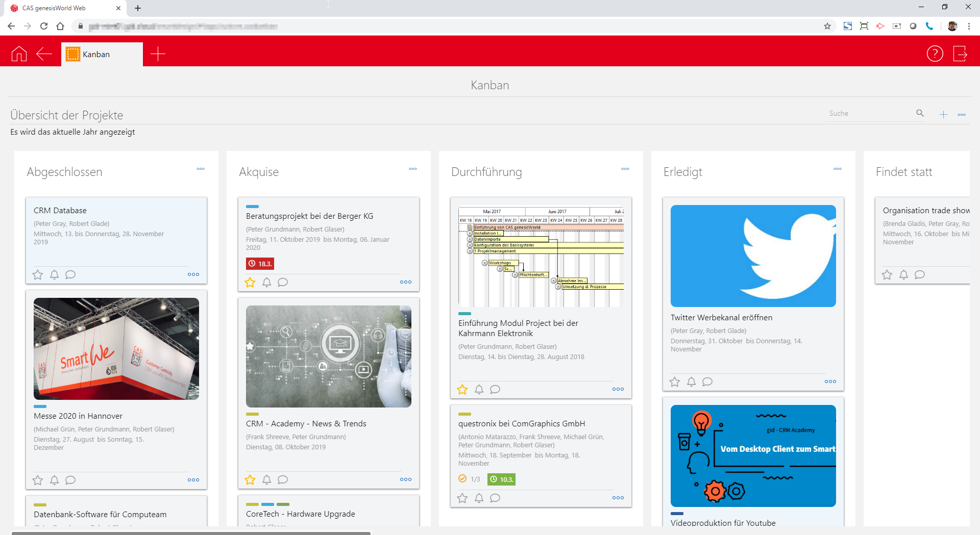Open questronix ComGraphics card options

(618, 498)
